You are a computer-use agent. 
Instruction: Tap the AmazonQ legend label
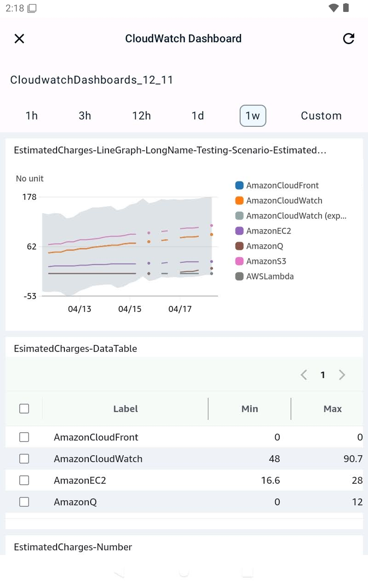tap(264, 246)
